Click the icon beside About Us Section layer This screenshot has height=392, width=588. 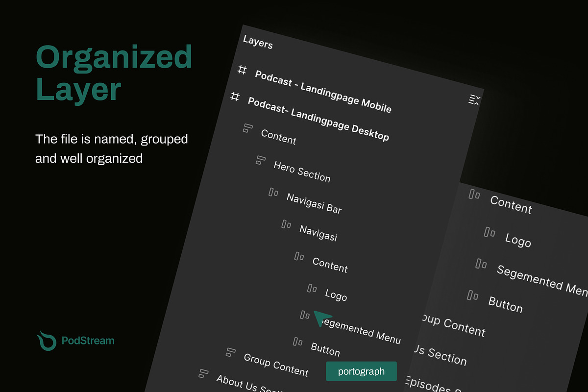[x=204, y=373]
